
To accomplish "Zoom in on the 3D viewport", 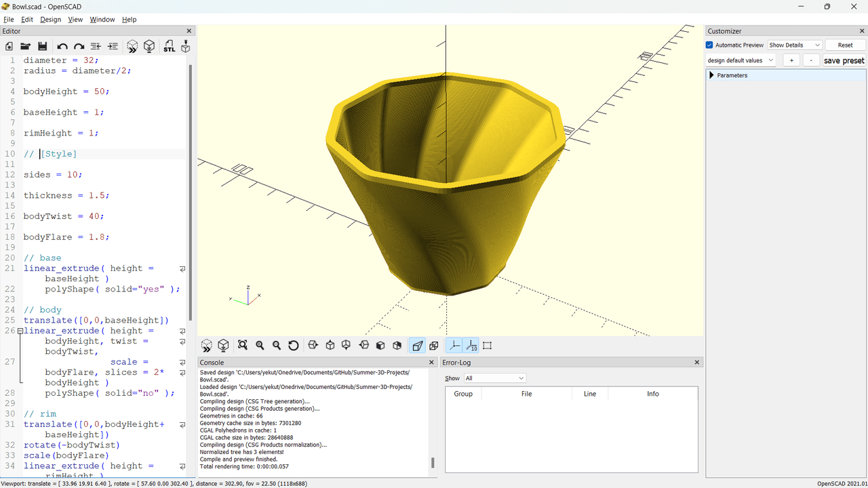I will (x=260, y=346).
